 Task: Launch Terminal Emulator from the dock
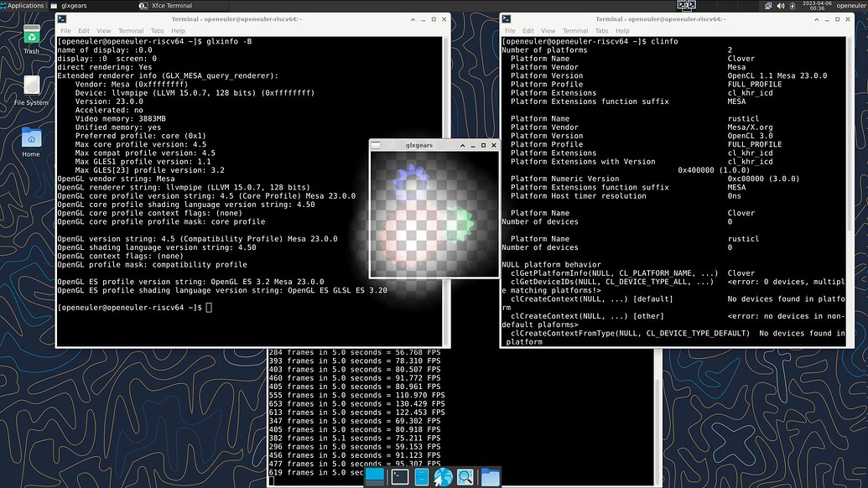[401, 477]
